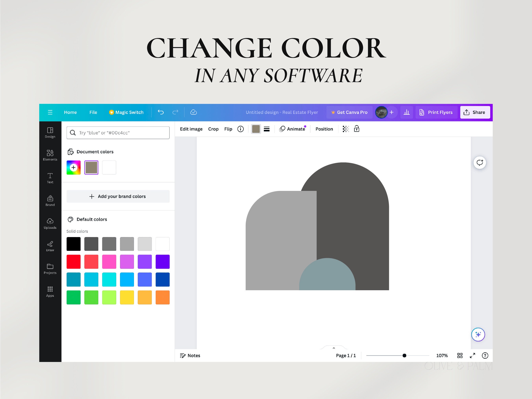This screenshot has height=399, width=532.
Task: Open the main hamburger menu
Action: (50, 112)
